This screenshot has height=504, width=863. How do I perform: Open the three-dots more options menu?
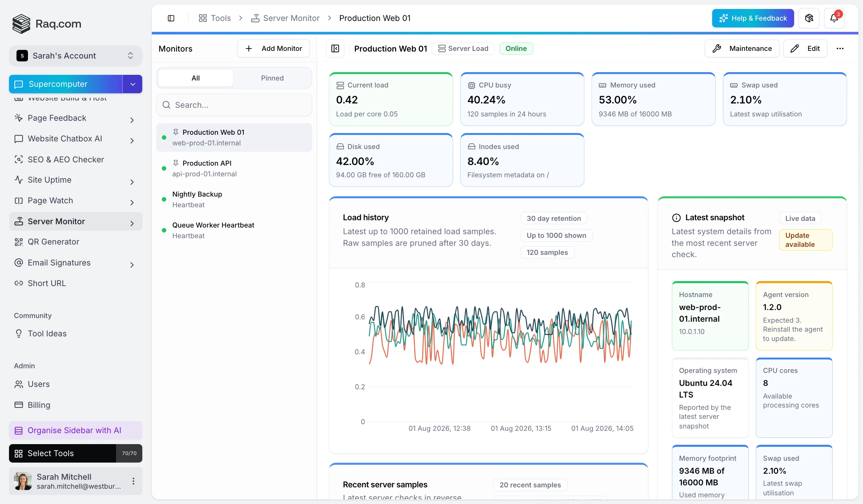pos(840,49)
